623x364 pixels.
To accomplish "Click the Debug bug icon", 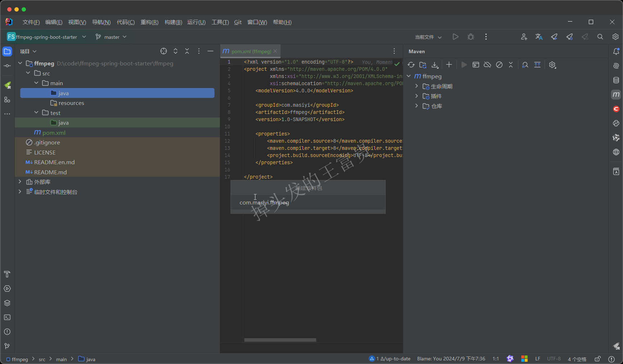I will click(x=471, y=37).
